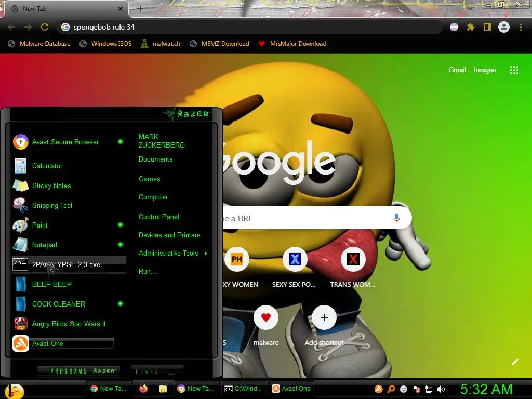Open the Gmail link
532x399 pixels.
click(x=457, y=70)
